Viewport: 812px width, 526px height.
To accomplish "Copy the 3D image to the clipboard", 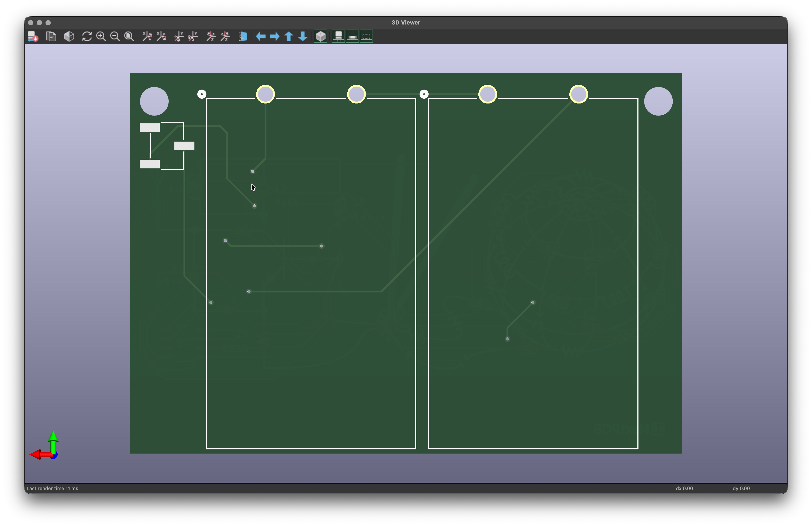I will (x=51, y=37).
